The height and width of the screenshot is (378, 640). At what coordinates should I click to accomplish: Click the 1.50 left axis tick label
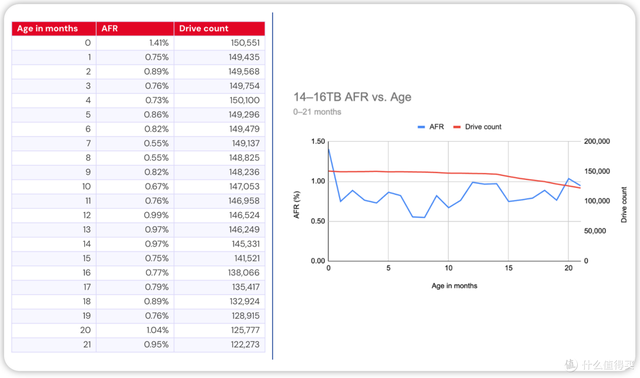(x=318, y=142)
